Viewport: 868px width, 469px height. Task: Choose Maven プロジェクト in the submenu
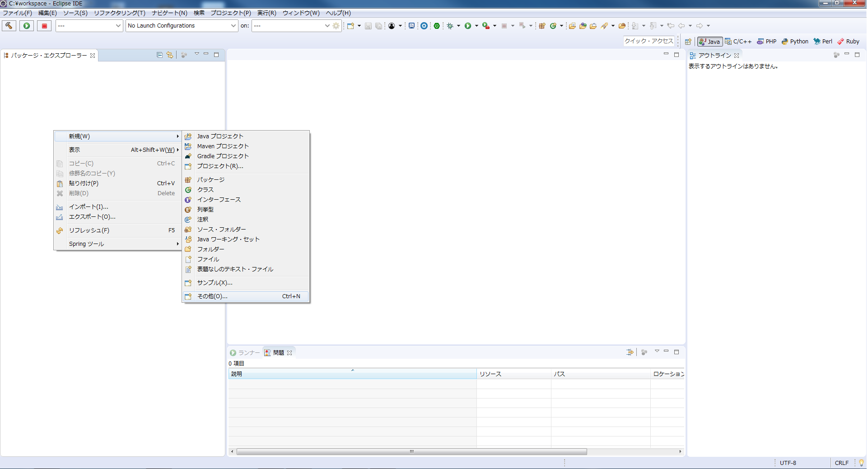click(x=246, y=146)
